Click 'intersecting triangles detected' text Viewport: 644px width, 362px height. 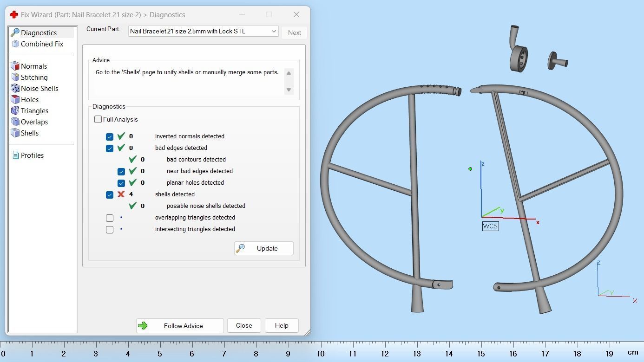195,229
